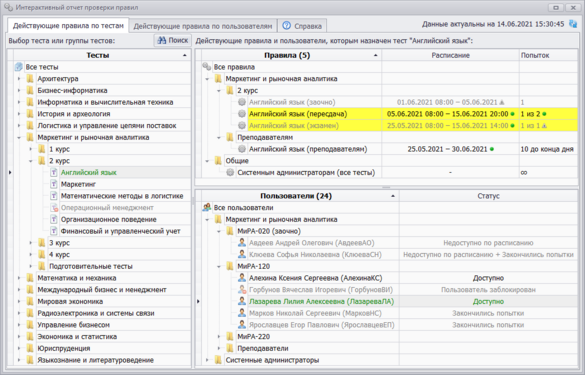This screenshot has width=585, height=375.
Task: Expand the Системные администраторы user node
Action: point(207,360)
